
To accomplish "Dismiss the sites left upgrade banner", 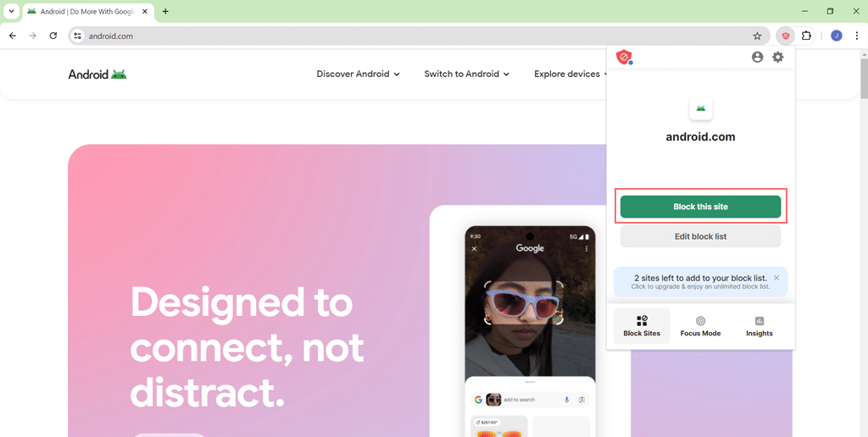I will tap(776, 278).
